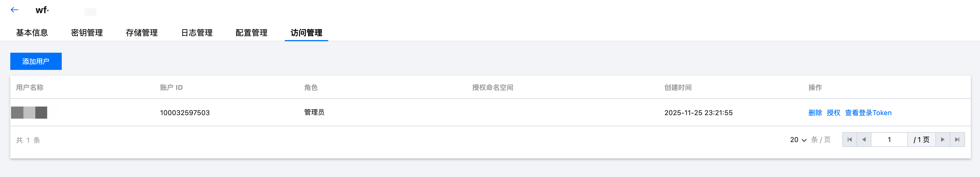Switch to 基本信息 tab
Image resolution: width=980 pixels, height=177 pixels.
[x=32, y=33]
